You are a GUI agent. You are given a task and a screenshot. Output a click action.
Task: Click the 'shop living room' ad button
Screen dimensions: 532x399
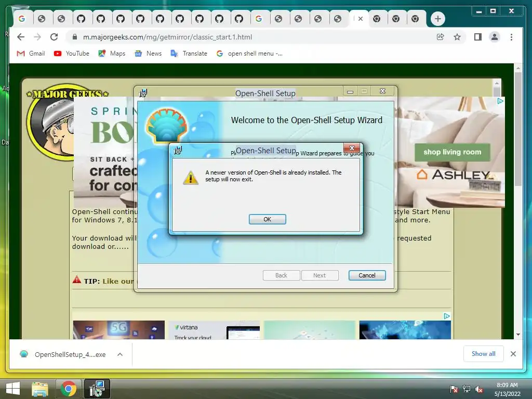click(x=453, y=152)
